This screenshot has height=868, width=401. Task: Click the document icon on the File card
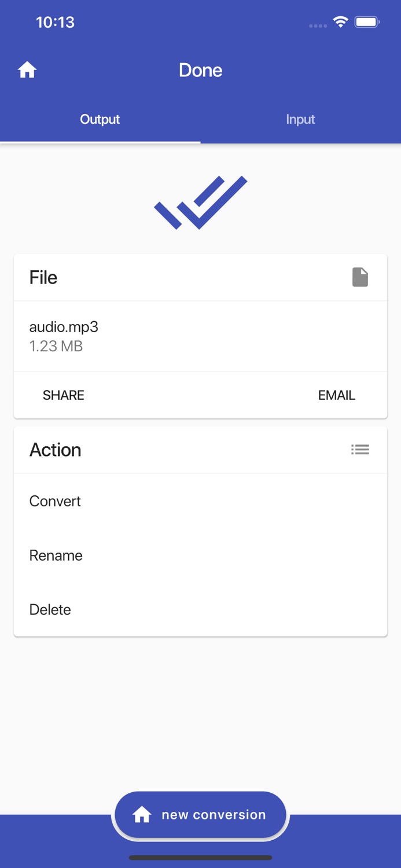[360, 277]
